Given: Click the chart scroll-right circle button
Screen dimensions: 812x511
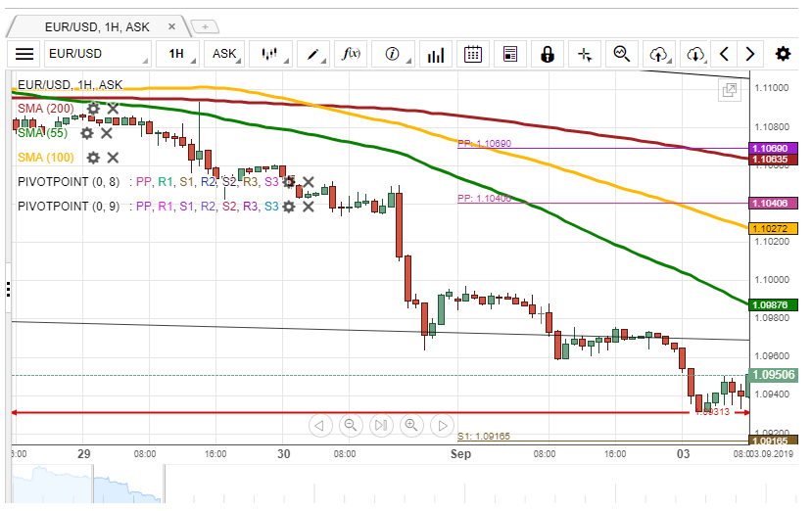Looking at the screenshot, I should tap(443, 426).
